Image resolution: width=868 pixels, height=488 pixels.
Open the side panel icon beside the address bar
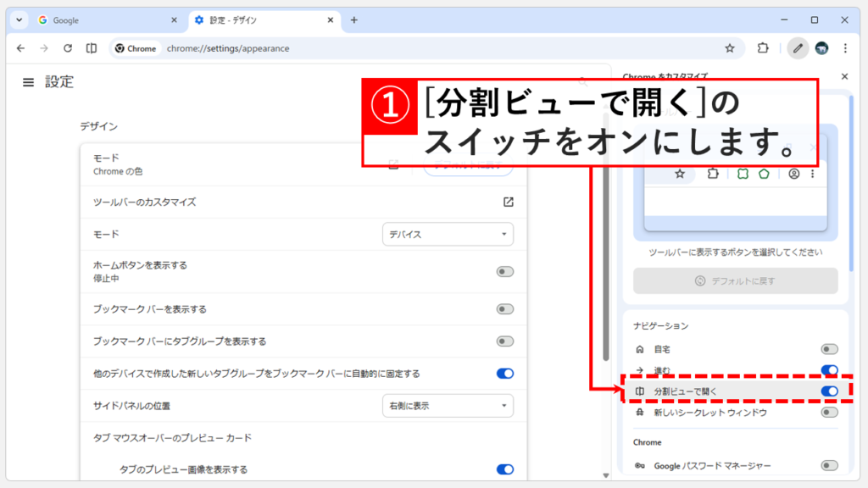point(92,48)
